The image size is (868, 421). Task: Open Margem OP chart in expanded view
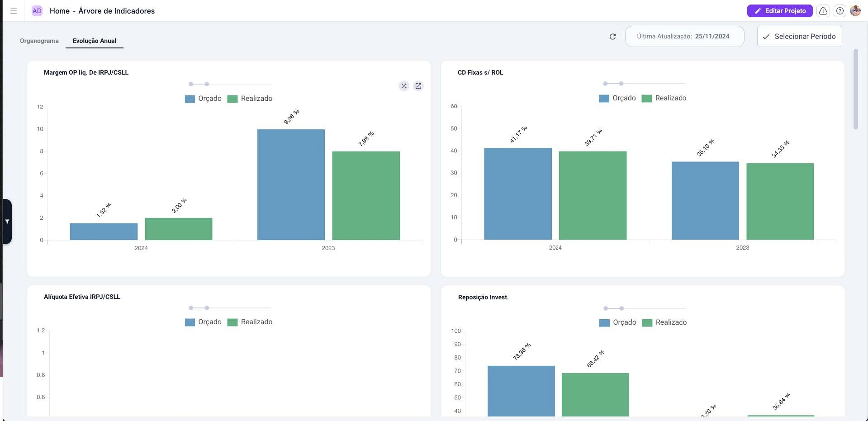coord(418,86)
